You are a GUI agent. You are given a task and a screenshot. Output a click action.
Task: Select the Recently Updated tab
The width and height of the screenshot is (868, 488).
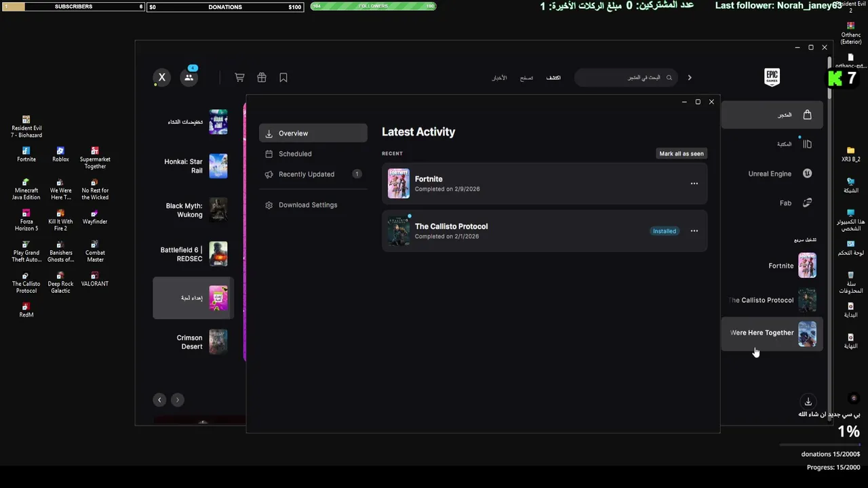[x=313, y=174]
